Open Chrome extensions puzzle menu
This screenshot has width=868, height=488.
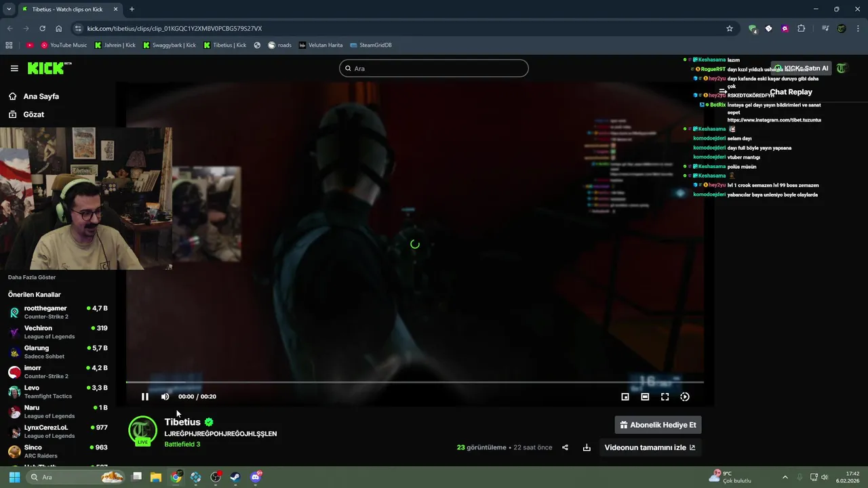click(x=801, y=28)
